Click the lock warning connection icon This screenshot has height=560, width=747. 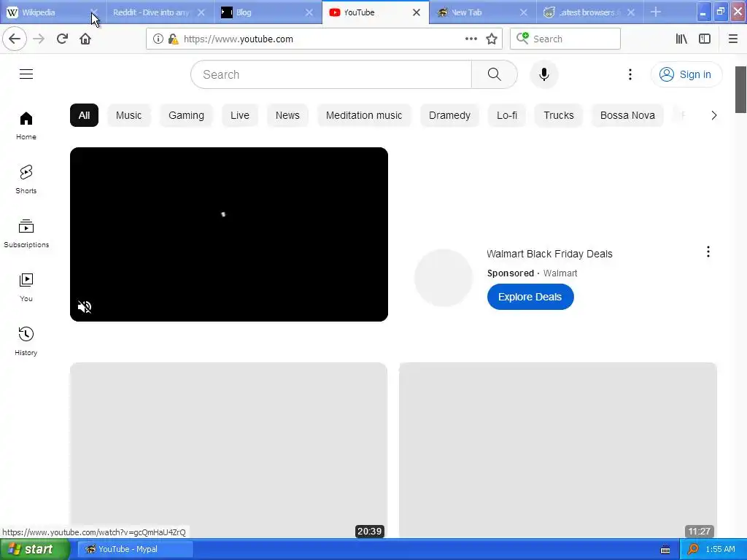click(174, 39)
